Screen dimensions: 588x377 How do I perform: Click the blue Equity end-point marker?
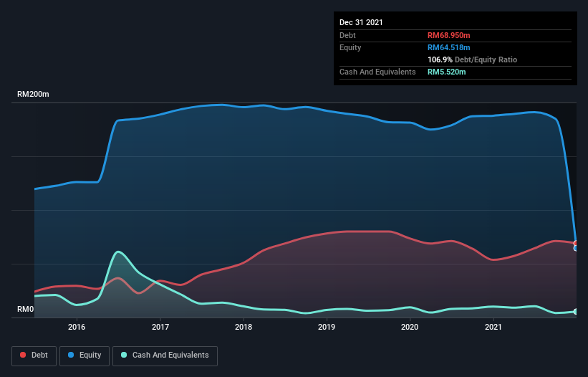click(576, 248)
